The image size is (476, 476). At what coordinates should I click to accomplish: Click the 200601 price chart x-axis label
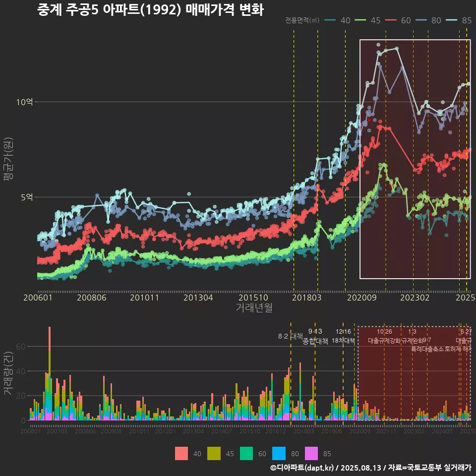pos(38,297)
